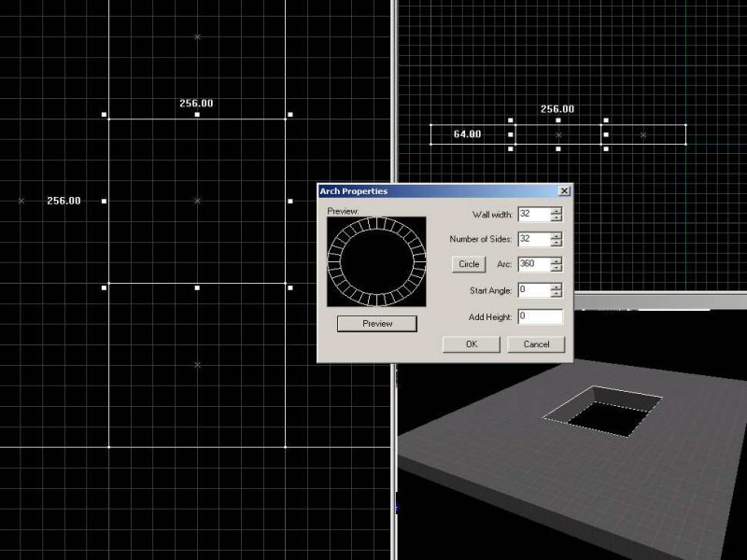Cancel the Arch Properties dialog
The height and width of the screenshot is (560, 747).
pos(536,344)
